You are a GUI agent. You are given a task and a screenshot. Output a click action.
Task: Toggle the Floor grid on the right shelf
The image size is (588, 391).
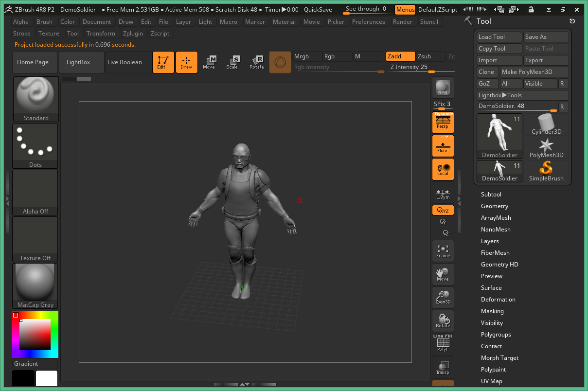coord(443,145)
